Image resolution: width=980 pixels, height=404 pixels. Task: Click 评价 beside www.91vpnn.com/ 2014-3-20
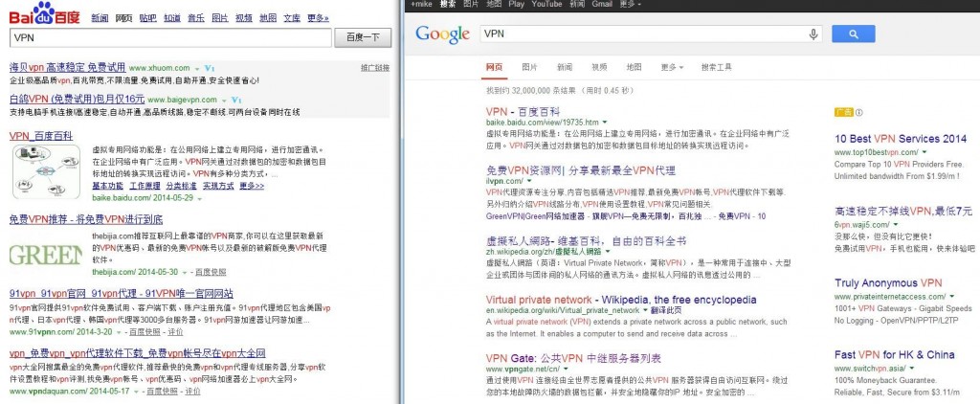(175, 331)
